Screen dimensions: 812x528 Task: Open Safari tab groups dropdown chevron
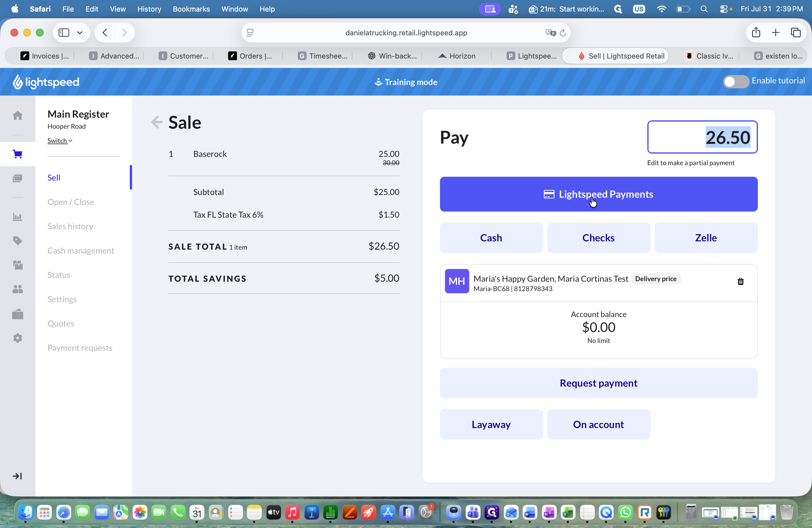[80, 33]
